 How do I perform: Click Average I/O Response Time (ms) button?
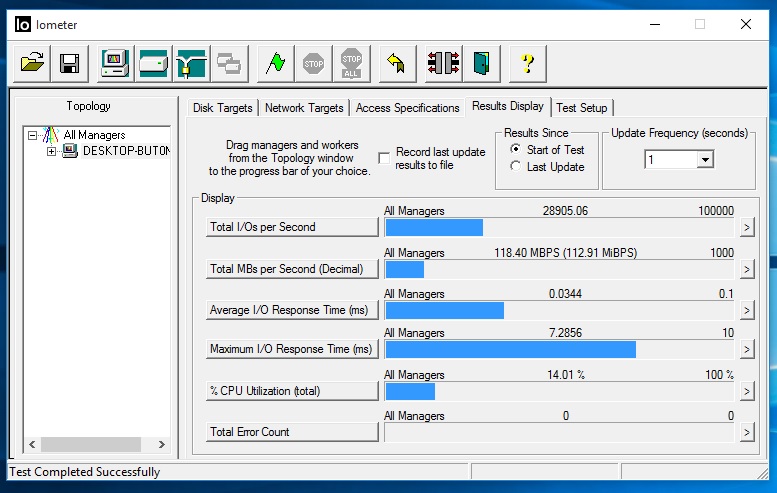[292, 310]
